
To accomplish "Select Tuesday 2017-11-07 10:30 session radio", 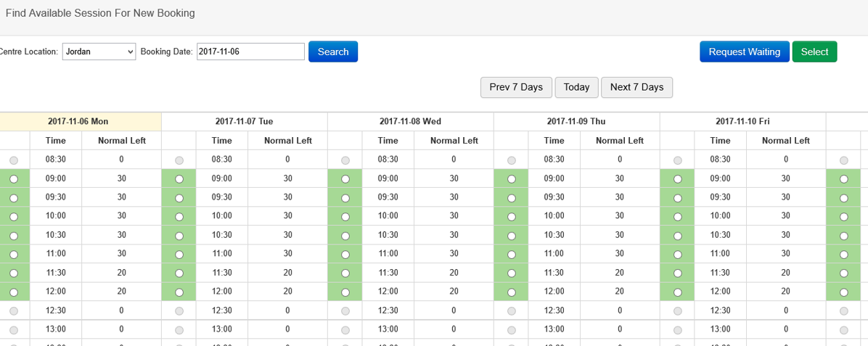I will (179, 235).
